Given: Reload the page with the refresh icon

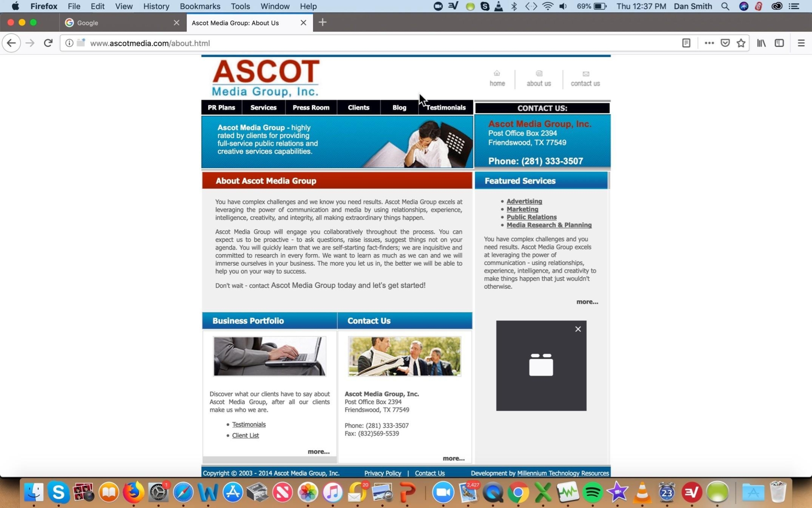Looking at the screenshot, I should (48, 43).
